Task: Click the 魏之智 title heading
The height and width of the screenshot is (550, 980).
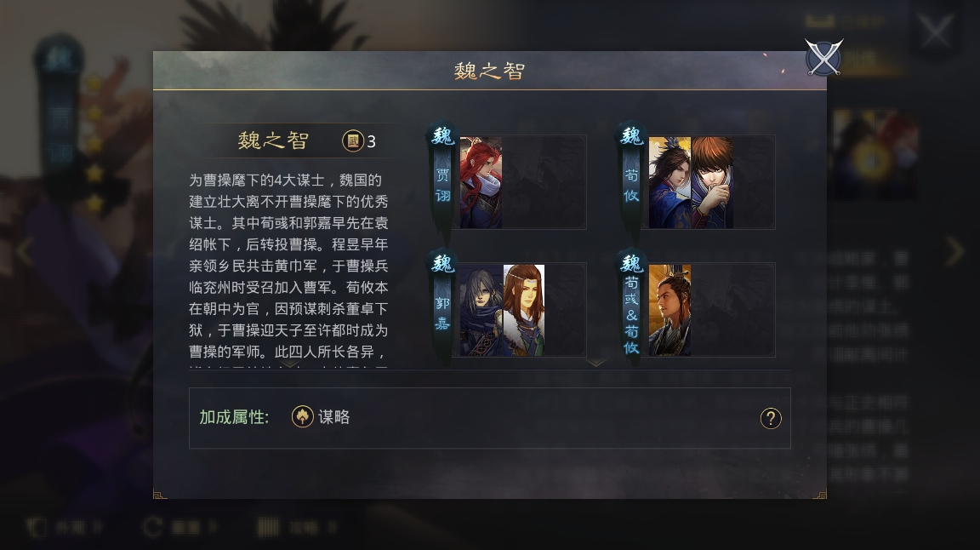Action: tap(489, 71)
